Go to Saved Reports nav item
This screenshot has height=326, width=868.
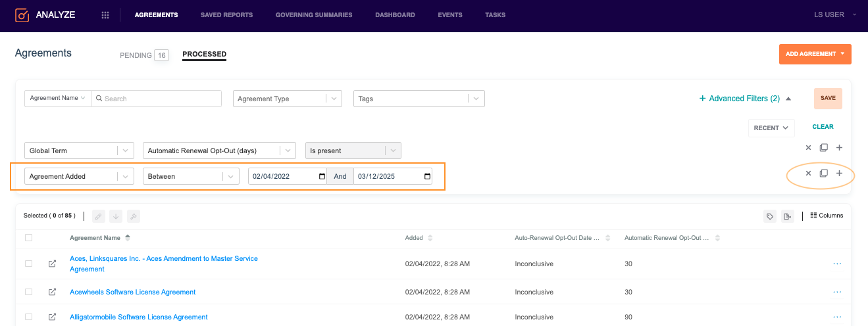pos(226,15)
